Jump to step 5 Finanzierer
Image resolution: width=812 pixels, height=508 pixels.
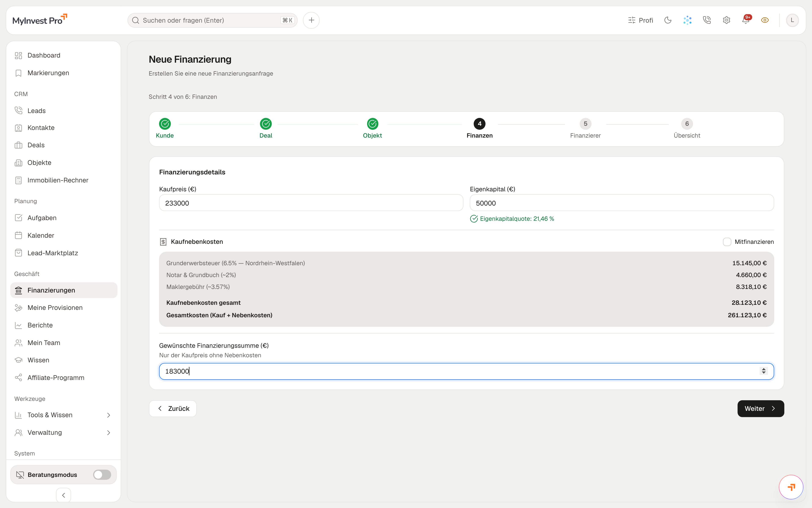coord(585,128)
